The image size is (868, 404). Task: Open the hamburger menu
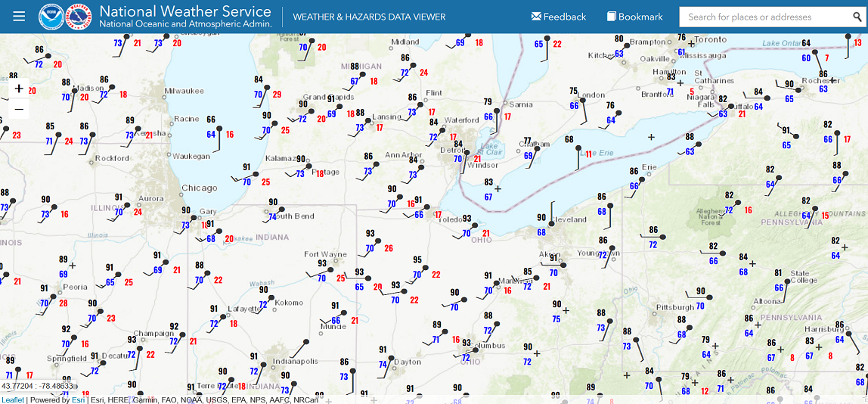click(20, 16)
